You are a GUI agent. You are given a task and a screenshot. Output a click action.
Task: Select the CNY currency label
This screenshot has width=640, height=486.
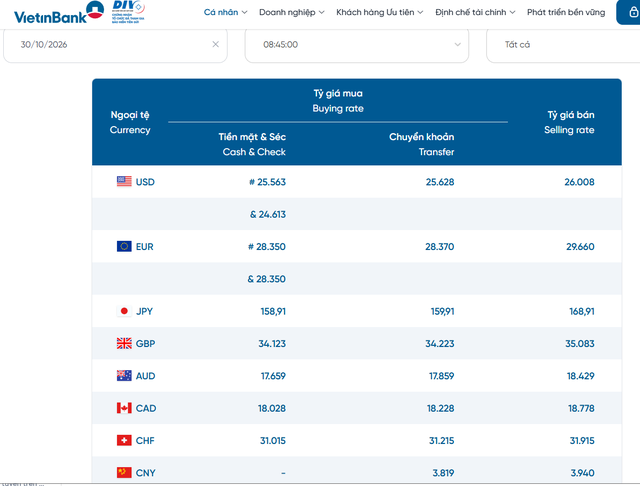pos(145,473)
